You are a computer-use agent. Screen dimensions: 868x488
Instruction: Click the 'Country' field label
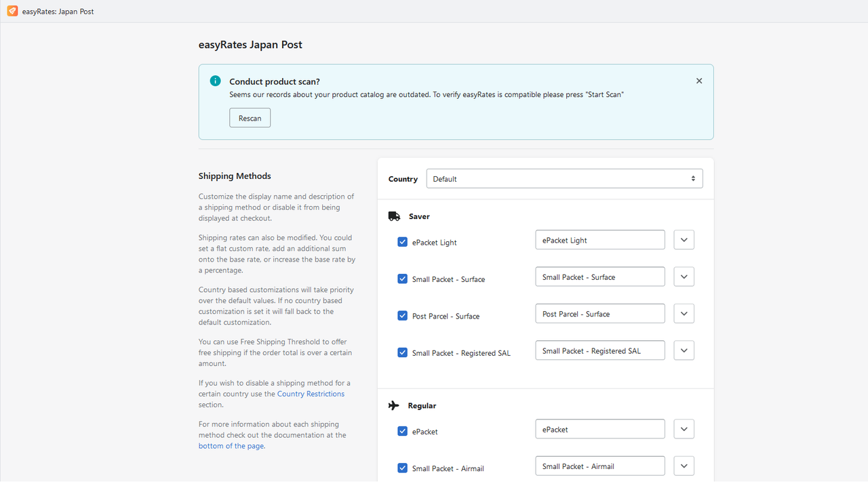pyautogui.click(x=403, y=180)
